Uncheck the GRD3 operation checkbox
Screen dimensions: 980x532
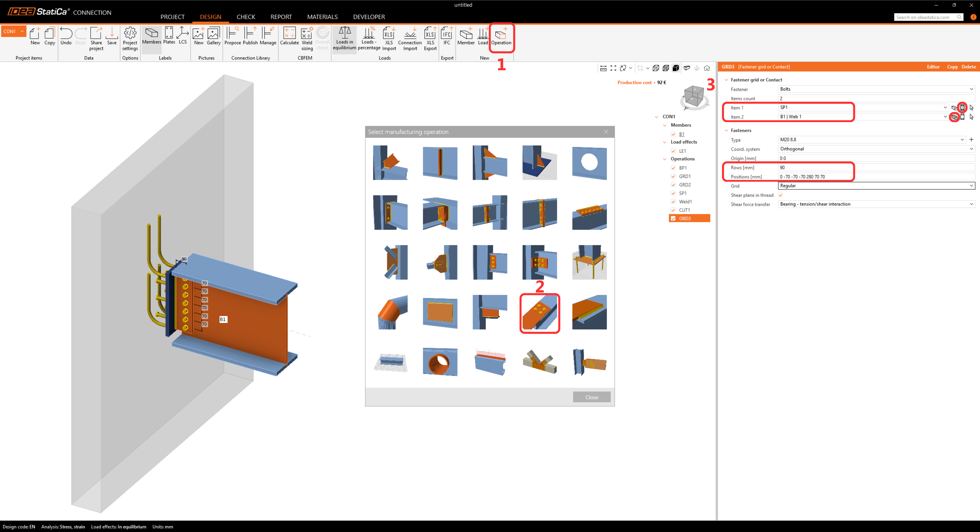tap(673, 218)
